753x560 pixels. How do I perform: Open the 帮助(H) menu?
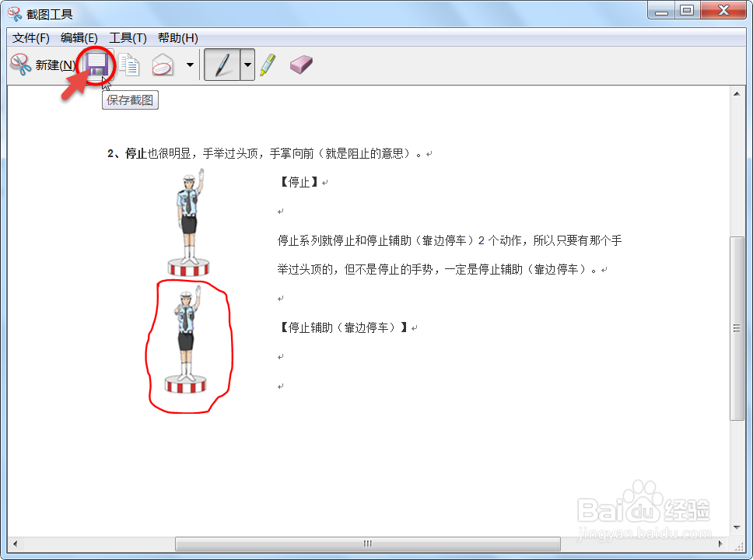178,37
